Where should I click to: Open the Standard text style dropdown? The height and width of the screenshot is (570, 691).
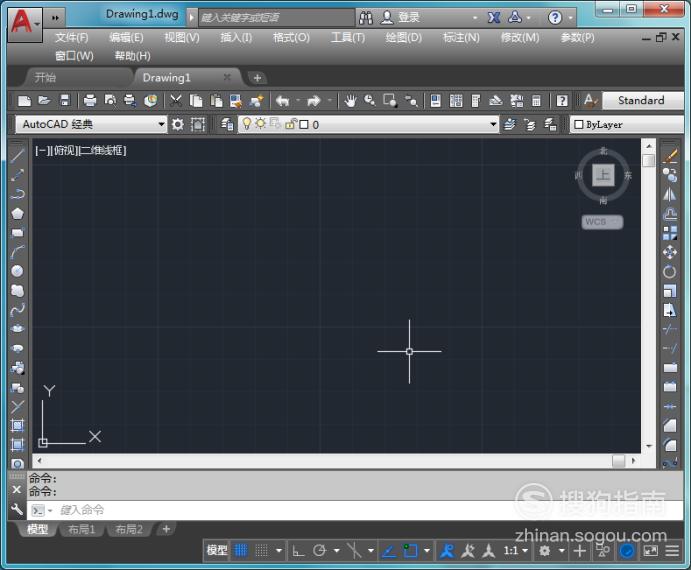(643, 101)
